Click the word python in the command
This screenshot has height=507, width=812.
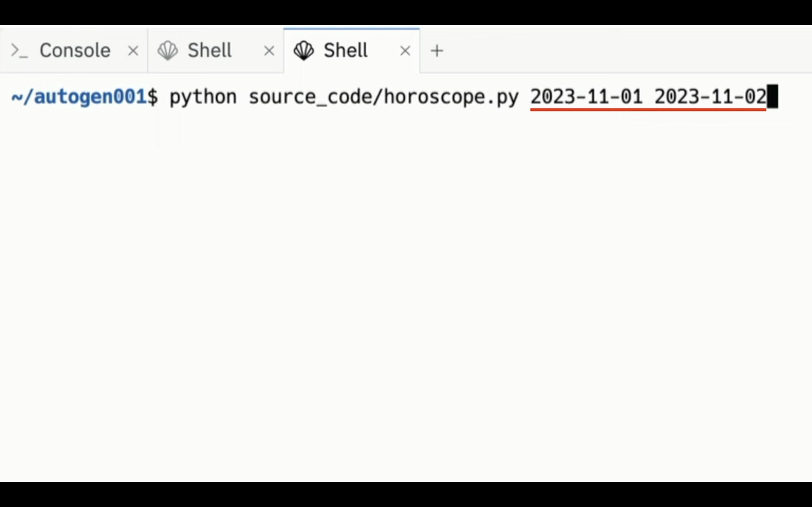click(203, 97)
